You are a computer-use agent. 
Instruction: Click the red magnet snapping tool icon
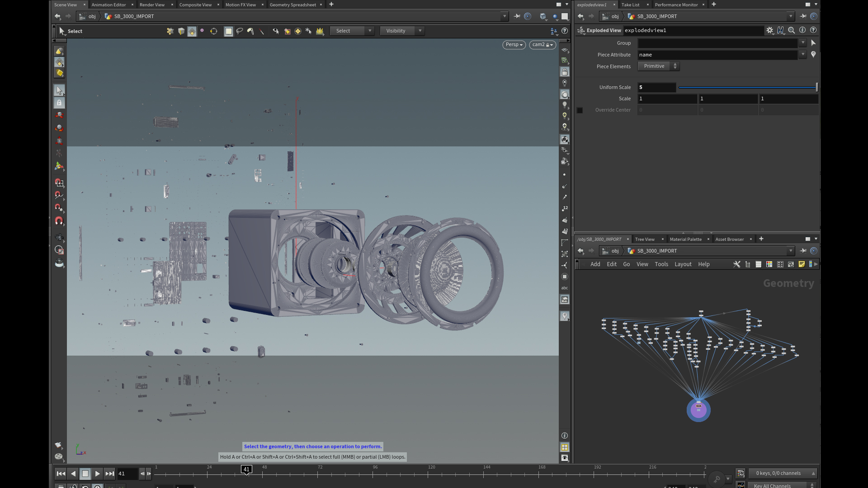point(59,221)
